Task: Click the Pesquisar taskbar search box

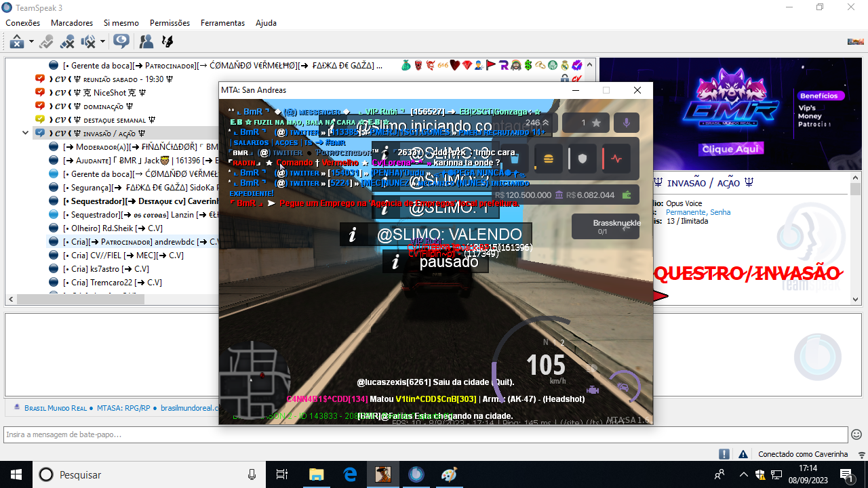Action: pyautogui.click(x=149, y=474)
